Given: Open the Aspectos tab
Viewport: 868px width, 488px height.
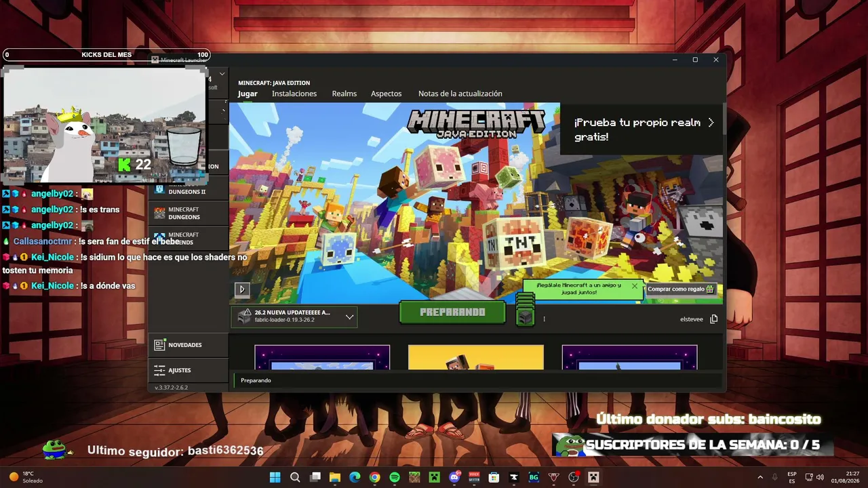Looking at the screenshot, I should tap(386, 94).
